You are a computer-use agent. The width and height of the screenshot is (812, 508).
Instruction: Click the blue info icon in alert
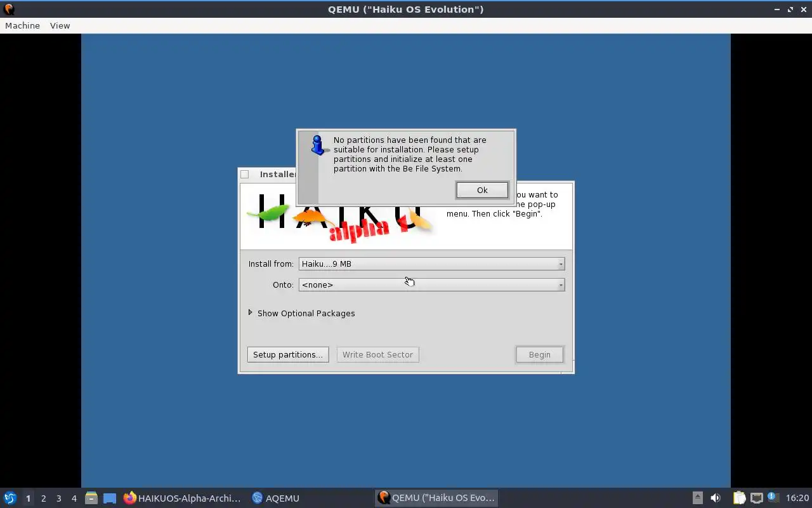point(318,145)
